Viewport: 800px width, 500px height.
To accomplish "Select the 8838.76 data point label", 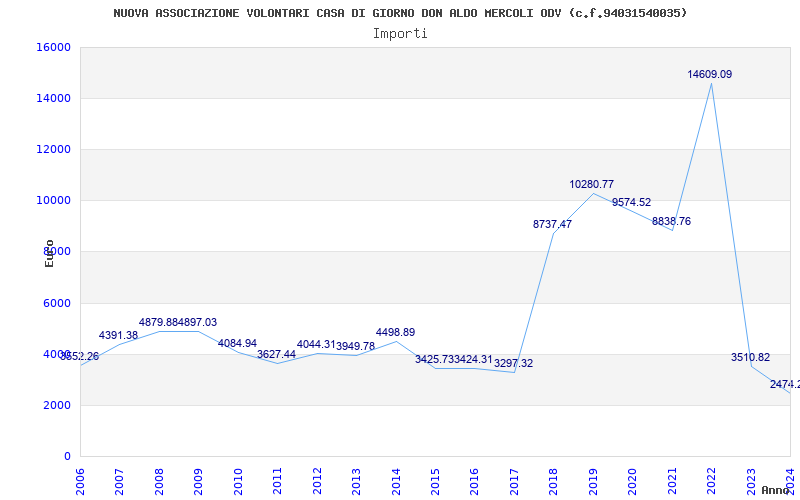I will (671, 221).
